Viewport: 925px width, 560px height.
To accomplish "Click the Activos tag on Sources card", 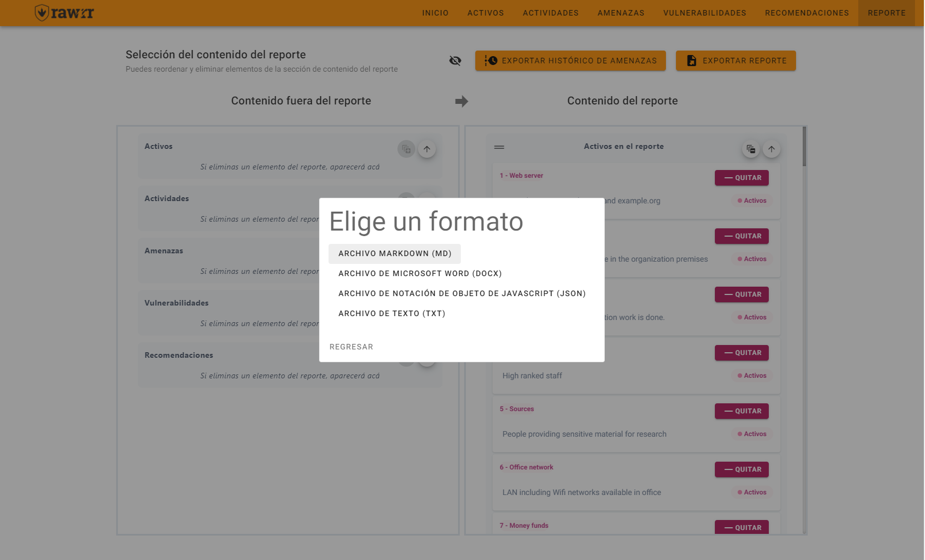I will click(x=752, y=434).
